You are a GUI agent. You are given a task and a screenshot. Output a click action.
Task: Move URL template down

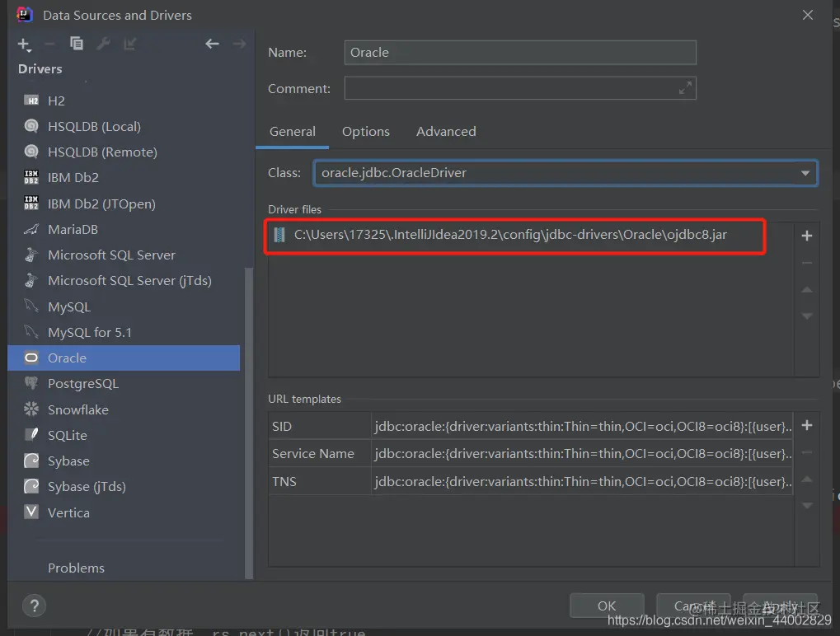[807, 505]
